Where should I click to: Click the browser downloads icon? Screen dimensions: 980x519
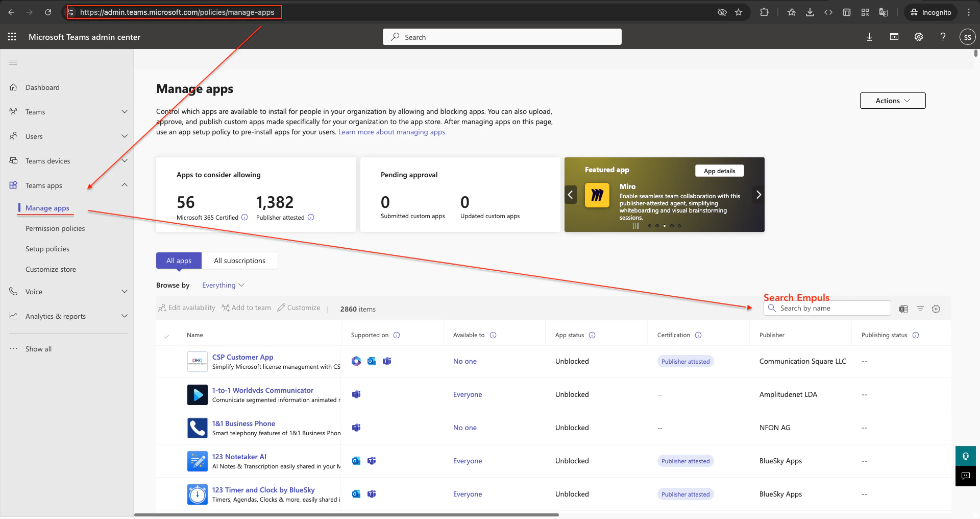pyautogui.click(x=810, y=12)
